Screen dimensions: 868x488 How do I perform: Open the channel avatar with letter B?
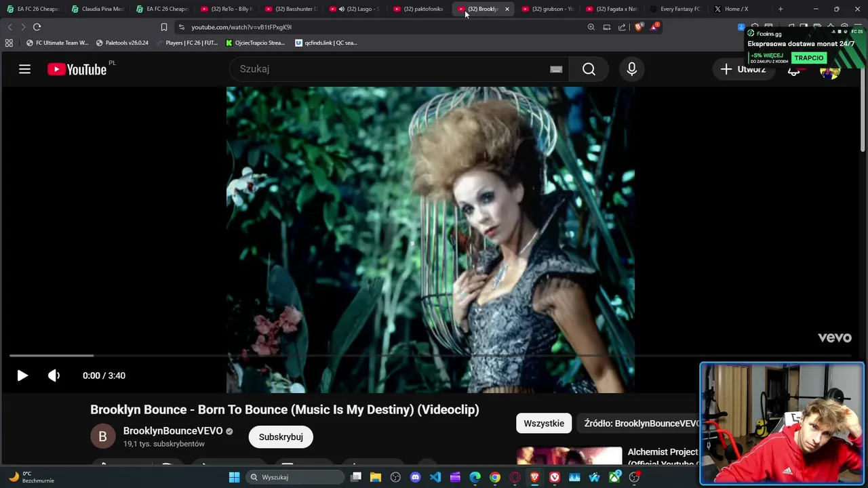pos(102,436)
